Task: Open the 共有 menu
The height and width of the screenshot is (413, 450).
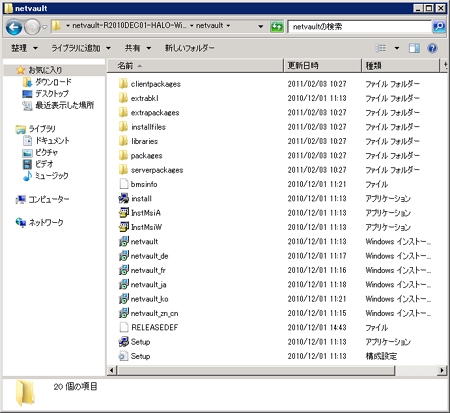Action: pyautogui.click(x=138, y=48)
